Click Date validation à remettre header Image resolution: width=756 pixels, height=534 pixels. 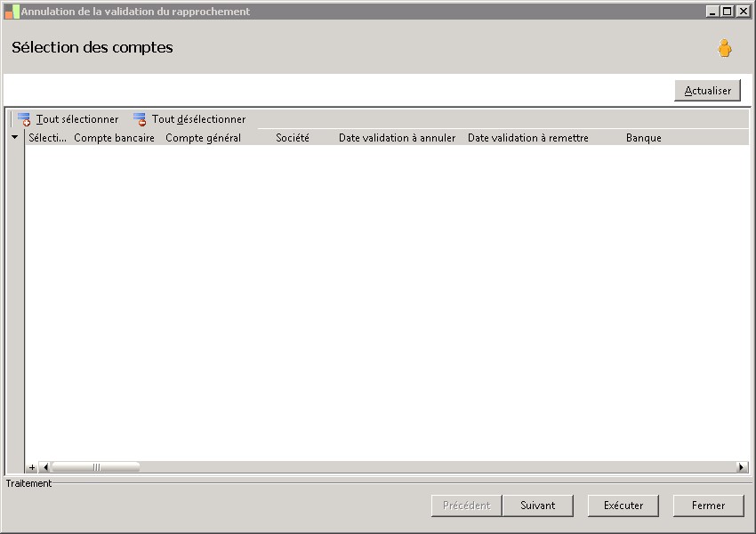tap(528, 138)
